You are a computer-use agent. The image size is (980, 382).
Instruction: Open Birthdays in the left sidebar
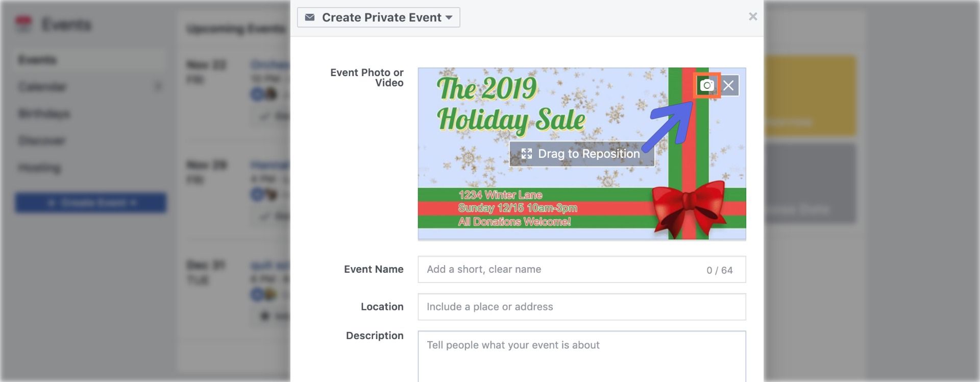[x=44, y=113]
